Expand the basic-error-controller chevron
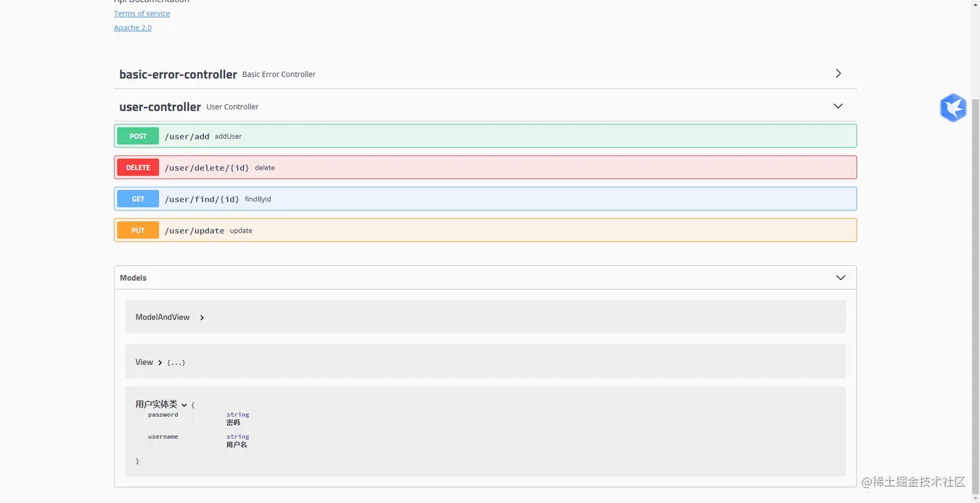Screen dimensions: 980x503 point(838,73)
